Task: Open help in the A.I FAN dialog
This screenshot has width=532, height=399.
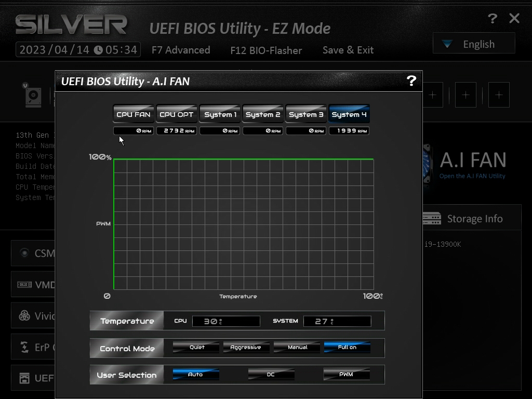Action: pos(411,81)
